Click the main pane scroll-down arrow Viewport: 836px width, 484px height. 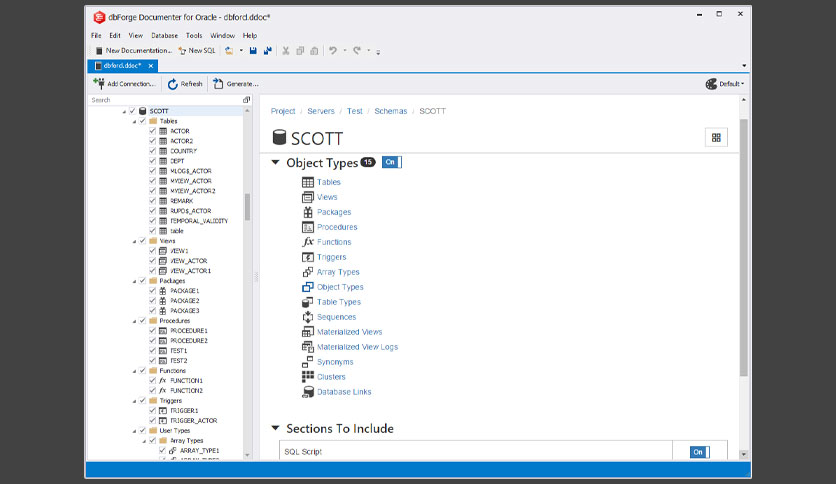[744, 454]
